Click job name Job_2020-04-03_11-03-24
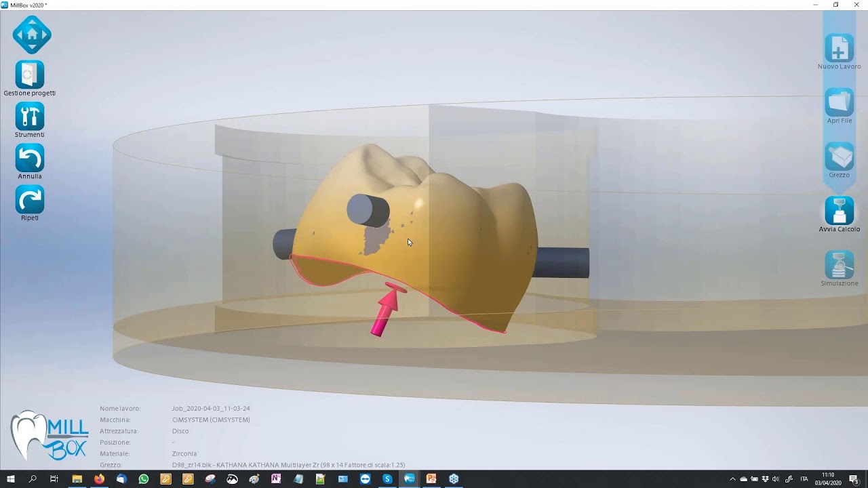868x488 pixels. click(211, 409)
